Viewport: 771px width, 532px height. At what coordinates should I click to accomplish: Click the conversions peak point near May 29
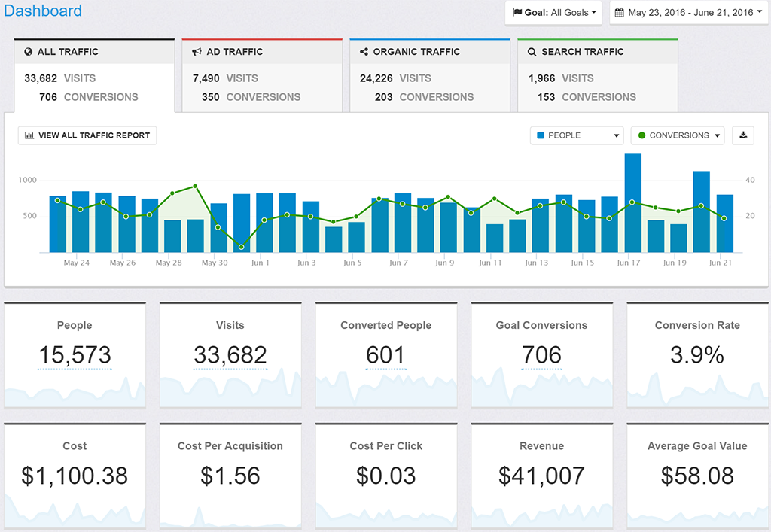pos(195,186)
